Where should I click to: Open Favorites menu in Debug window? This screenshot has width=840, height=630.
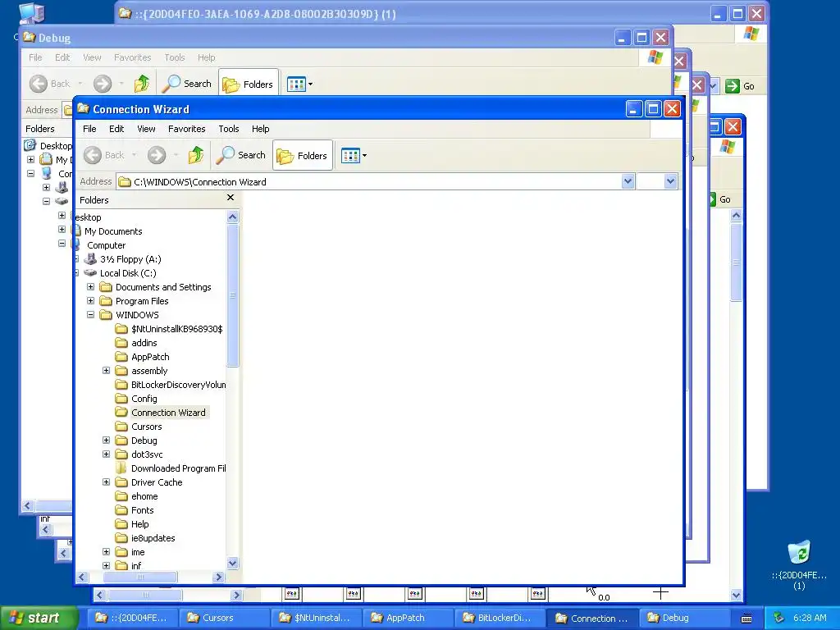(132, 57)
